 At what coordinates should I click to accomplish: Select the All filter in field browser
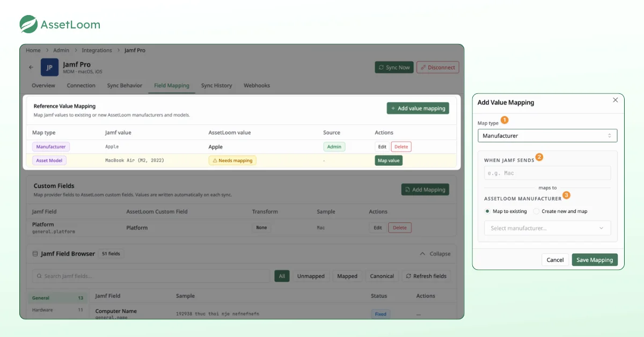(281, 276)
